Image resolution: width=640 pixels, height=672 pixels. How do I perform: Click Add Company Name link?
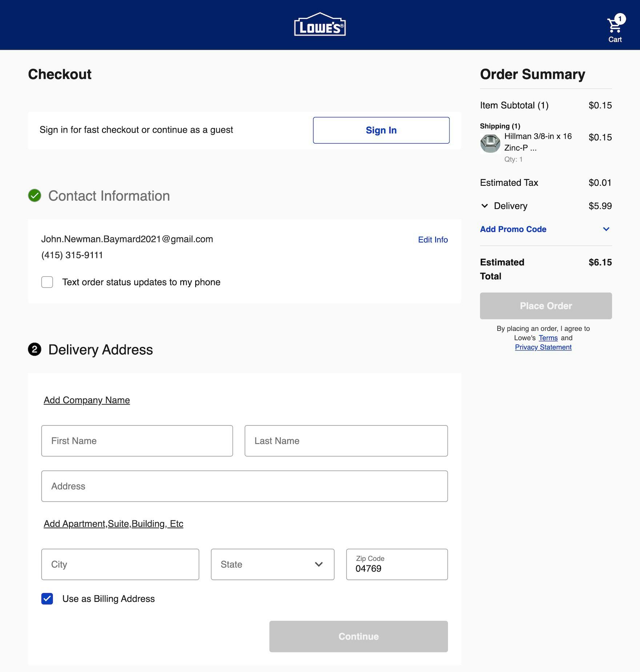(x=87, y=400)
